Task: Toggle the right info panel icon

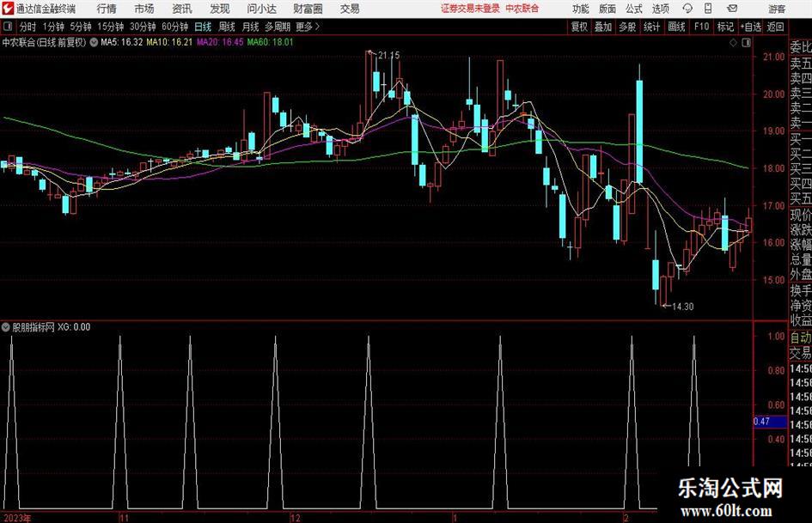Action: pos(746,43)
